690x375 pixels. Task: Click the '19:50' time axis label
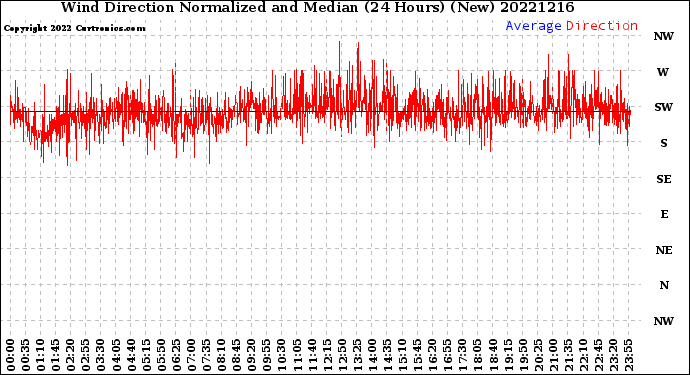pyautogui.click(x=523, y=355)
